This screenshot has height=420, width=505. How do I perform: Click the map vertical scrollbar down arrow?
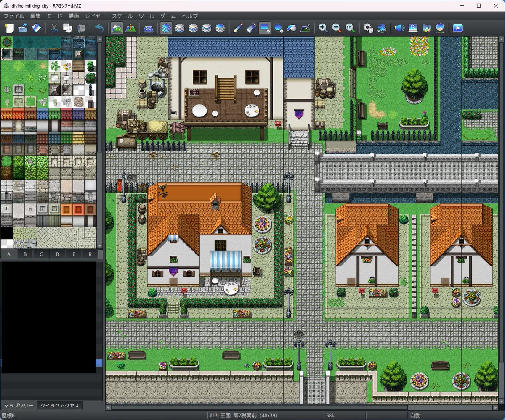click(x=501, y=402)
